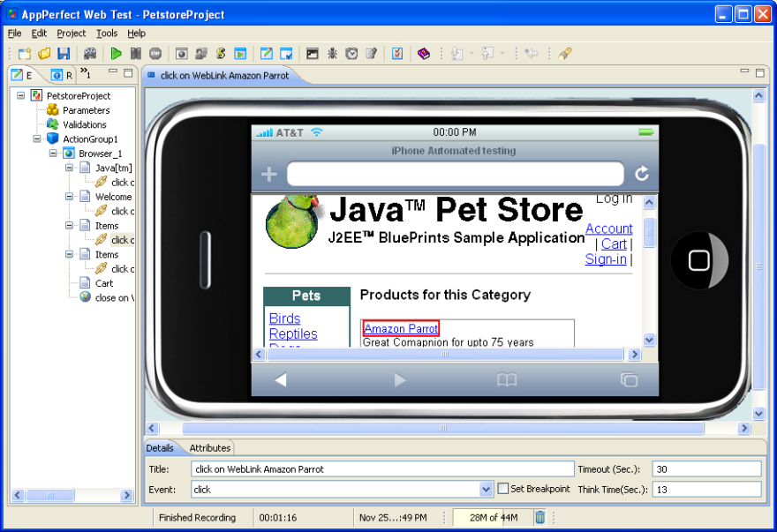
Task: Click the red Stop sign button
Action: (x=155, y=54)
